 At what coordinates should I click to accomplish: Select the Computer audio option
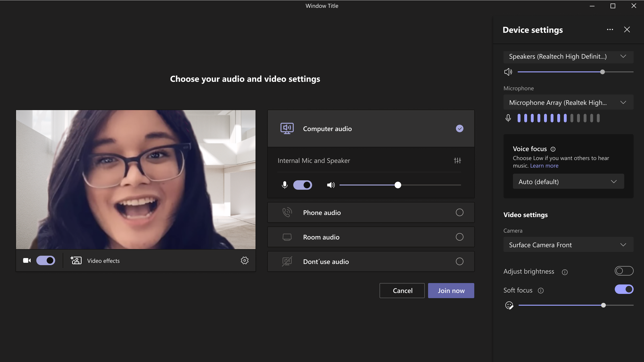(371, 128)
